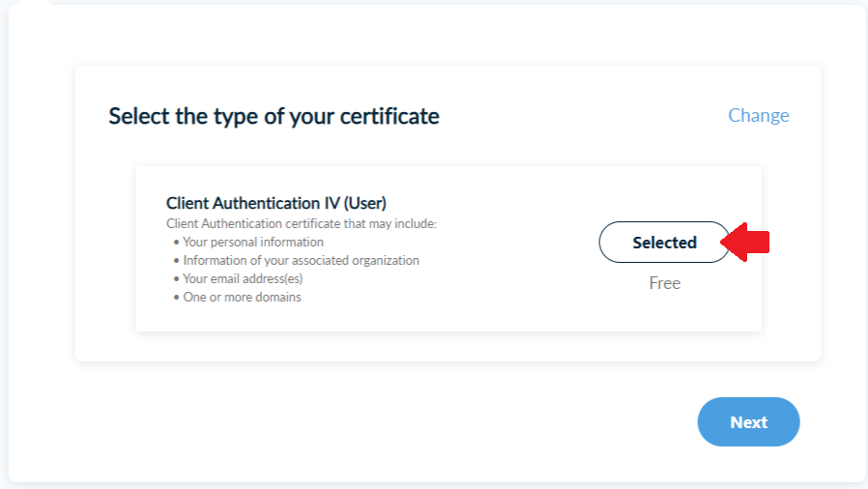Click the 'One or more domains' list item

tap(242, 297)
